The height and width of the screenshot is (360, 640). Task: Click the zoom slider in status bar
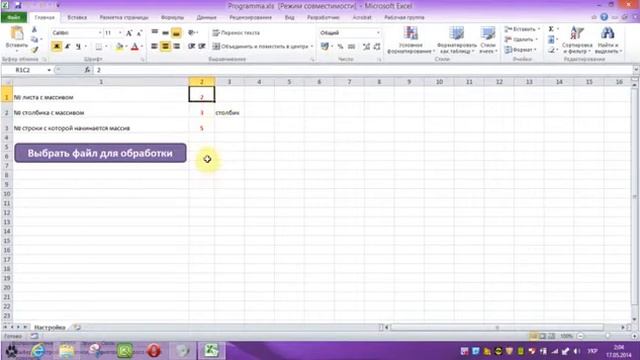point(607,336)
